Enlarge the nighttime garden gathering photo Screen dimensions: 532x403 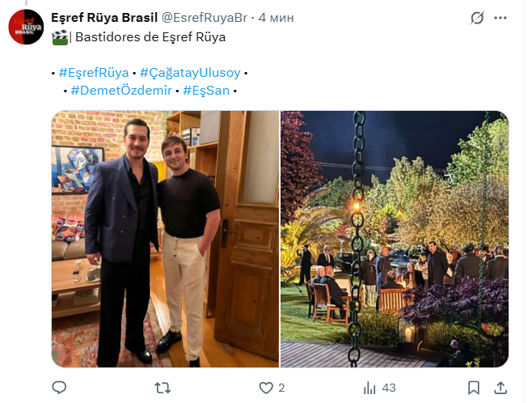pyautogui.click(x=395, y=239)
